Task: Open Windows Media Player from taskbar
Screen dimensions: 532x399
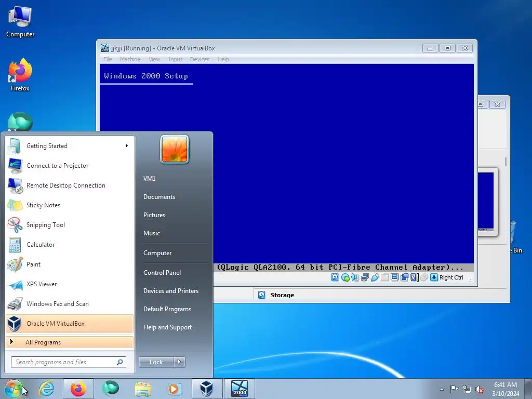Action: (x=175, y=389)
